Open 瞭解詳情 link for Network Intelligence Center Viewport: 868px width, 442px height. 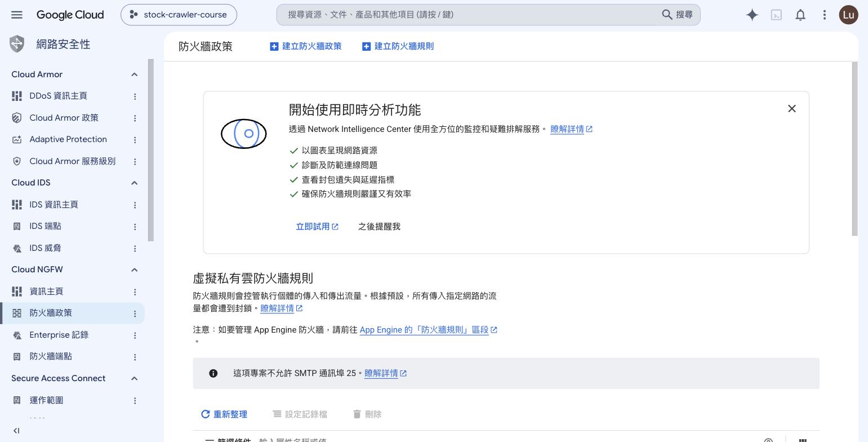[571, 129]
